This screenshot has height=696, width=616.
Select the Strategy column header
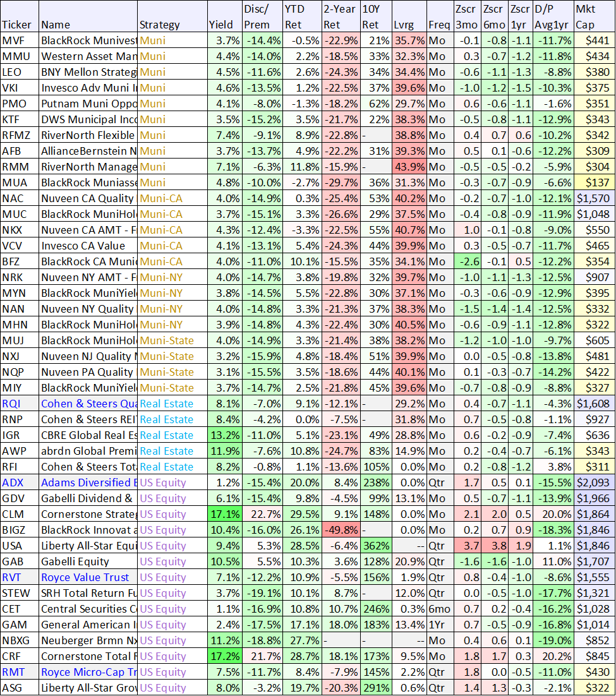click(x=172, y=16)
